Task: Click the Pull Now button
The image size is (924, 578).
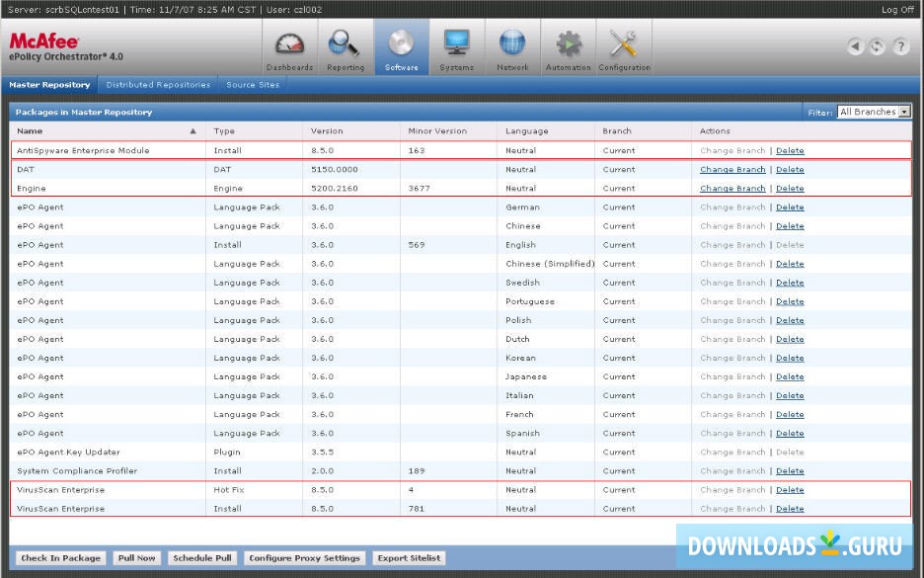Action: pos(136,558)
